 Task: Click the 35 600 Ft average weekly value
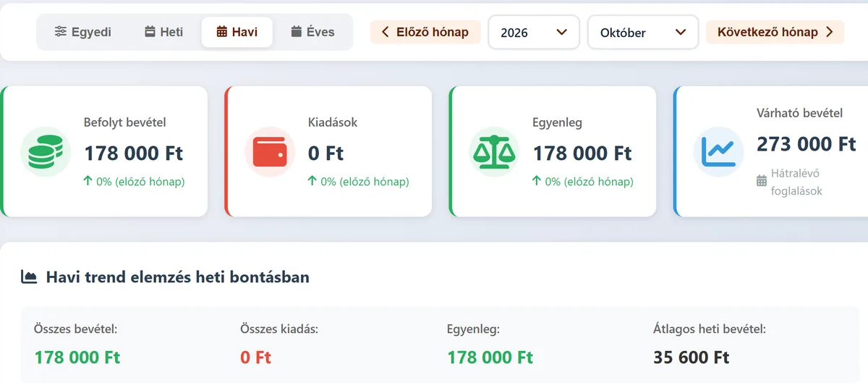692,357
